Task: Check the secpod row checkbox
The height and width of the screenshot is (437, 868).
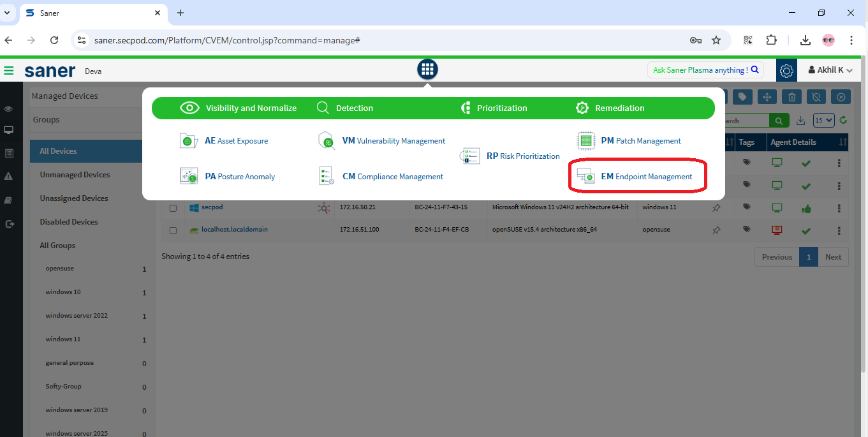Action: tap(173, 208)
